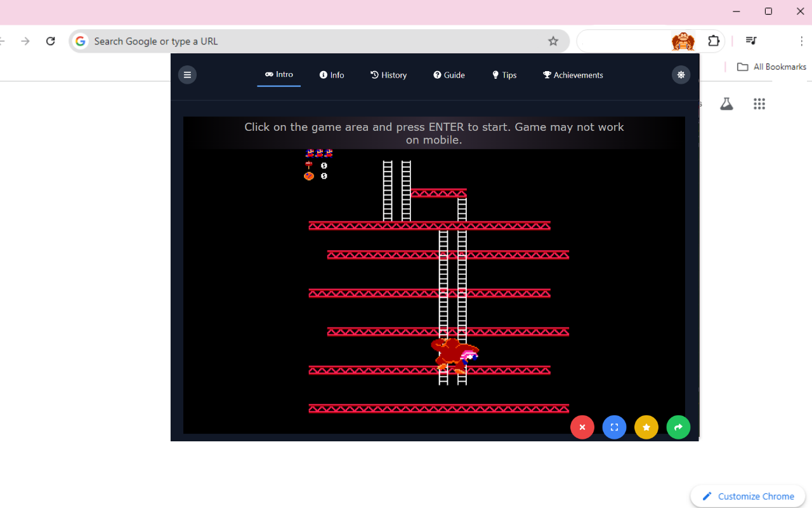View the History tab of the game
This screenshot has width=812, height=508.
click(388, 74)
